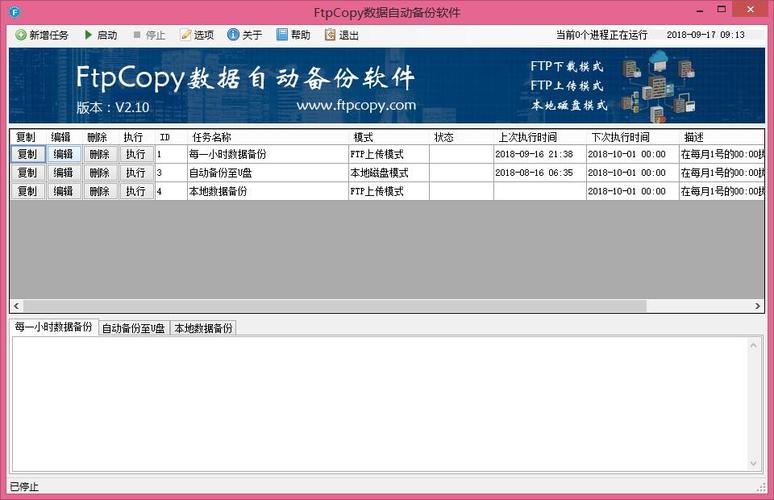The height and width of the screenshot is (500, 774).
Task: Delete the 自动备份至U盘 task
Action: [x=100, y=173]
